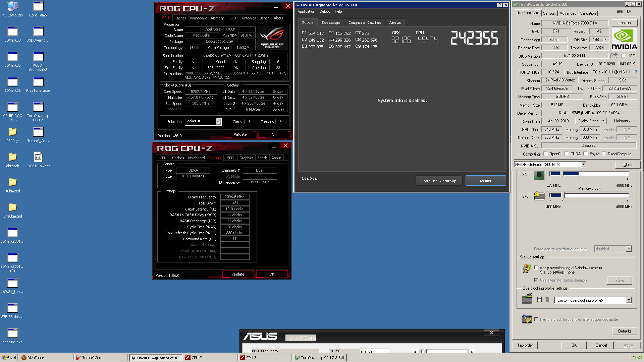Screen dimensions: 644x362
Task: Click the Lookup button in GPU-Z
Action: (x=624, y=23)
